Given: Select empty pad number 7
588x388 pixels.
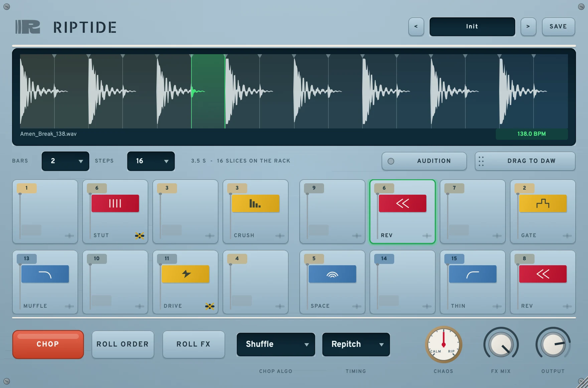Looking at the screenshot, I should pyautogui.click(x=473, y=212).
